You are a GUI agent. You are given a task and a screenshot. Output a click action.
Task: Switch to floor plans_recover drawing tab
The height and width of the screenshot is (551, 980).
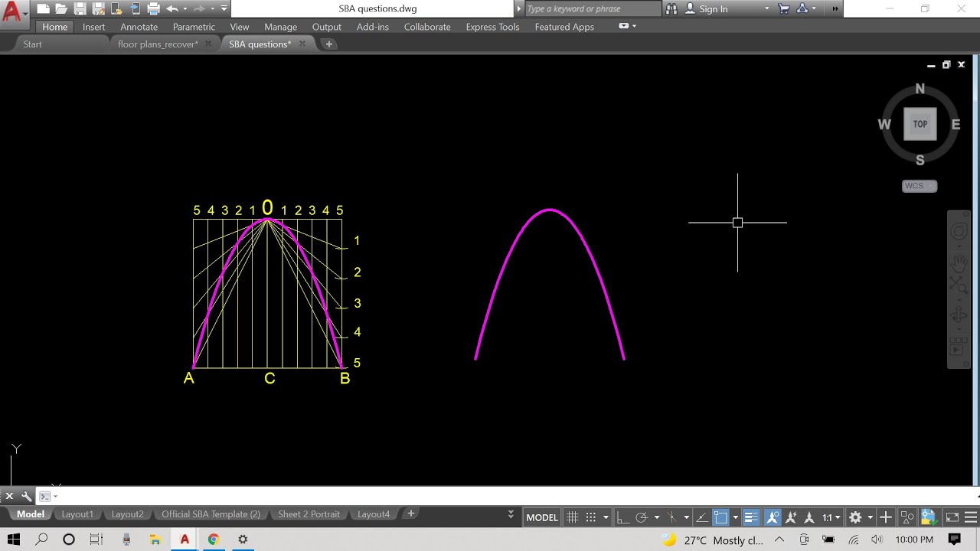tap(158, 44)
